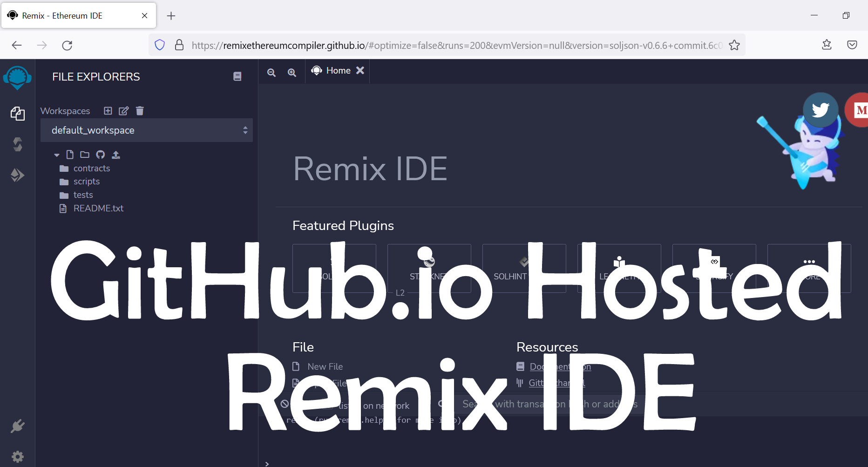Create a new workspace plus icon
Image resolution: width=868 pixels, height=467 pixels.
[x=108, y=111]
